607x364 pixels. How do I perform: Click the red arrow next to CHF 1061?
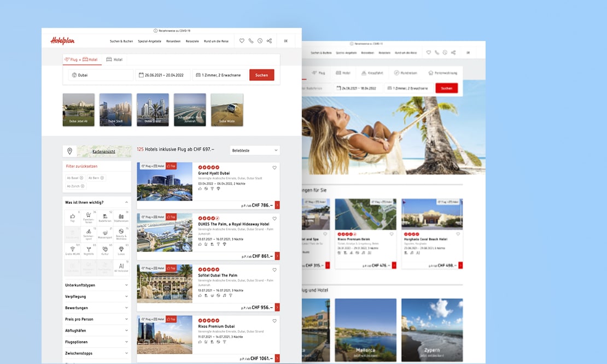pos(277,358)
